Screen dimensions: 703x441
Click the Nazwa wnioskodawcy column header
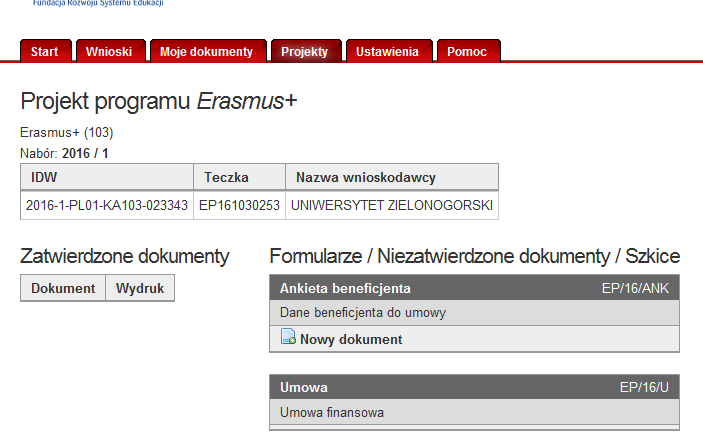coord(392,177)
